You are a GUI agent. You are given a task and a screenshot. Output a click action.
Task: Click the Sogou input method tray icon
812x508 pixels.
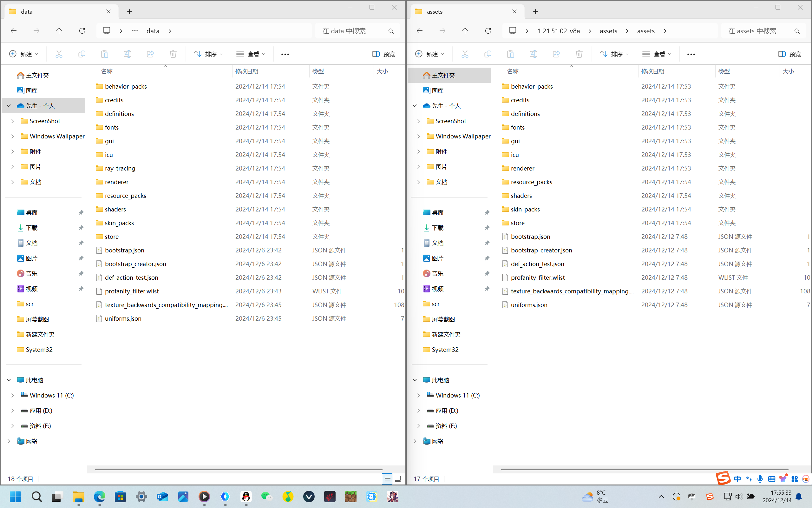pos(709,497)
